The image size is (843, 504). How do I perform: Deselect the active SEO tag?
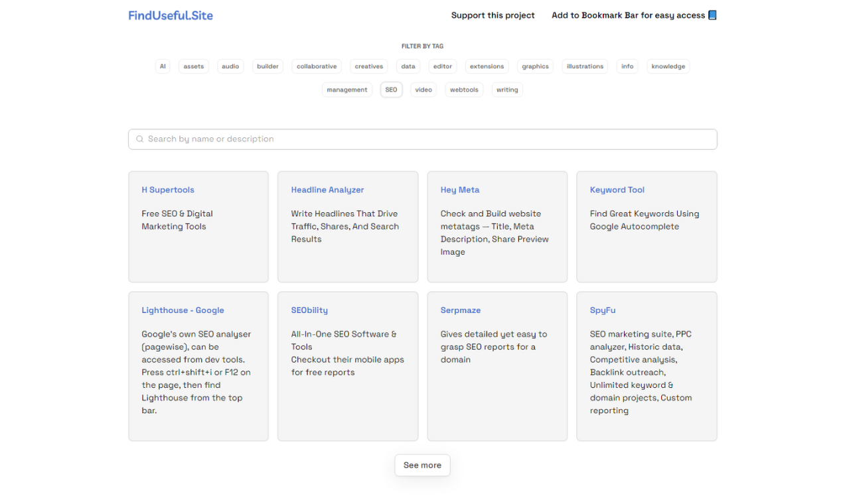tap(392, 90)
